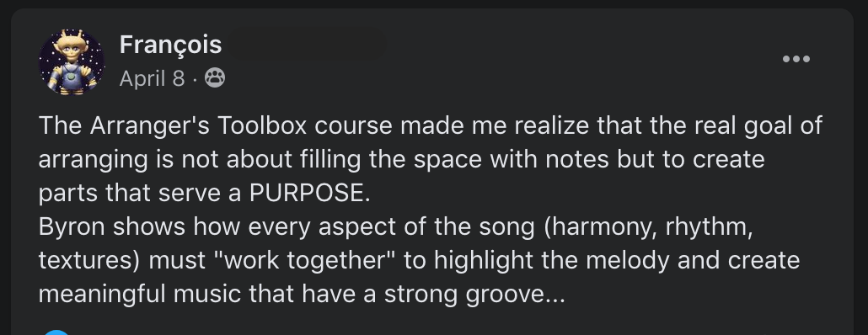Click the blacked-out surname beside François

(x=308, y=45)
